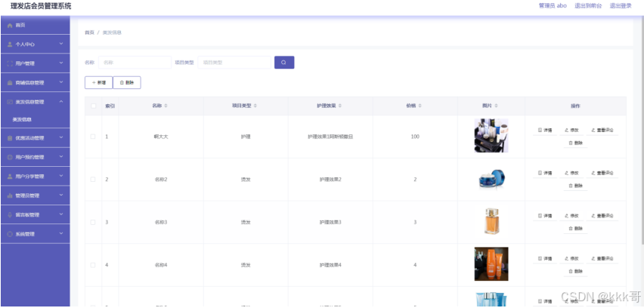Expand the 管理员管理 menu chevron

tap(61, 195)
